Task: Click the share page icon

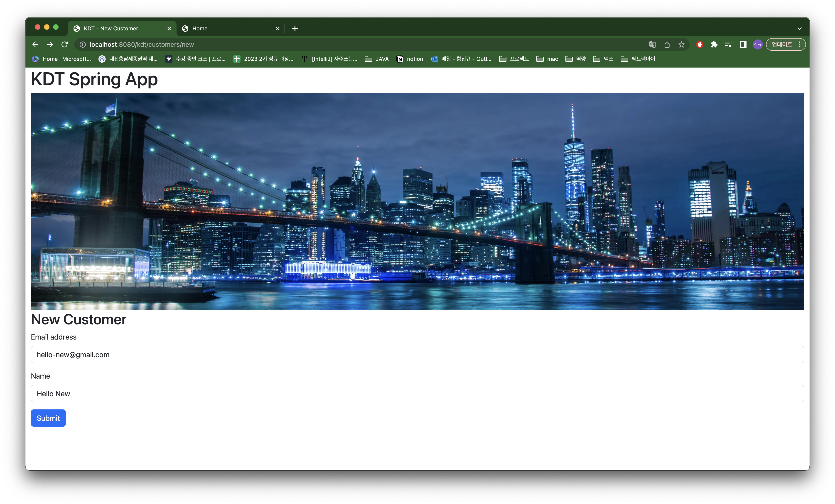Action: (667, 44)
